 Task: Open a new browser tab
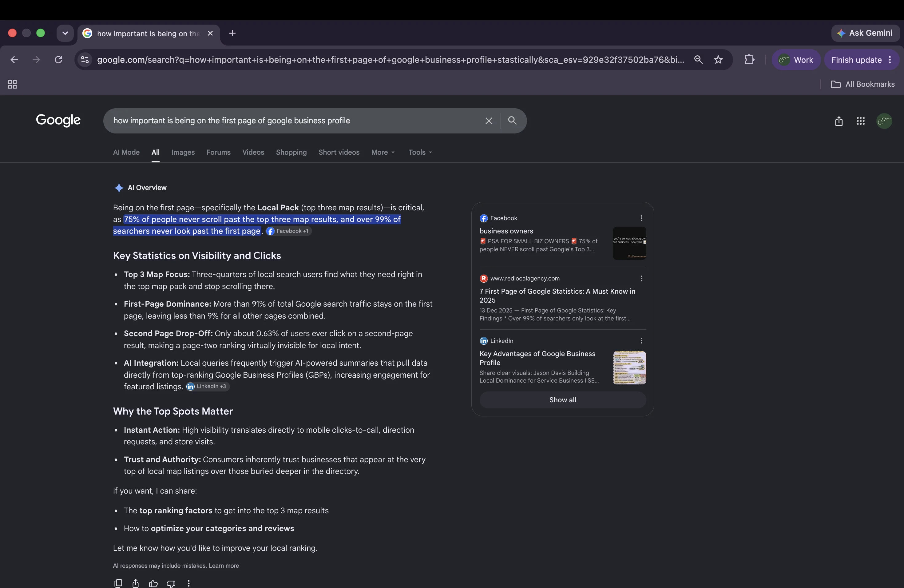coord(232,34)
